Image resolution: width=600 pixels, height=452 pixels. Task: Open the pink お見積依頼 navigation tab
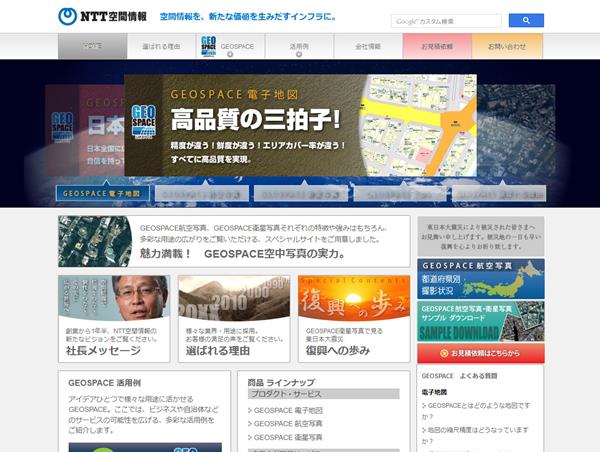(x=437, y=46)
